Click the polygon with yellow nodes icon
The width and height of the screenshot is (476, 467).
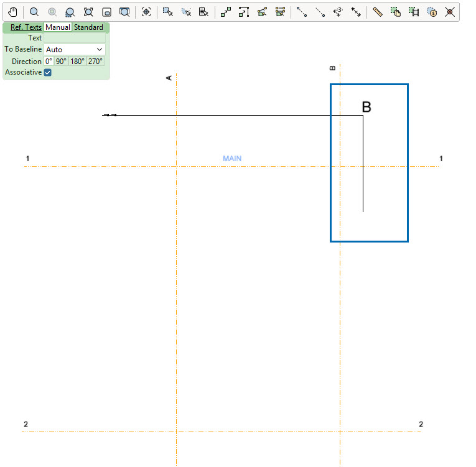coord(262,12)
